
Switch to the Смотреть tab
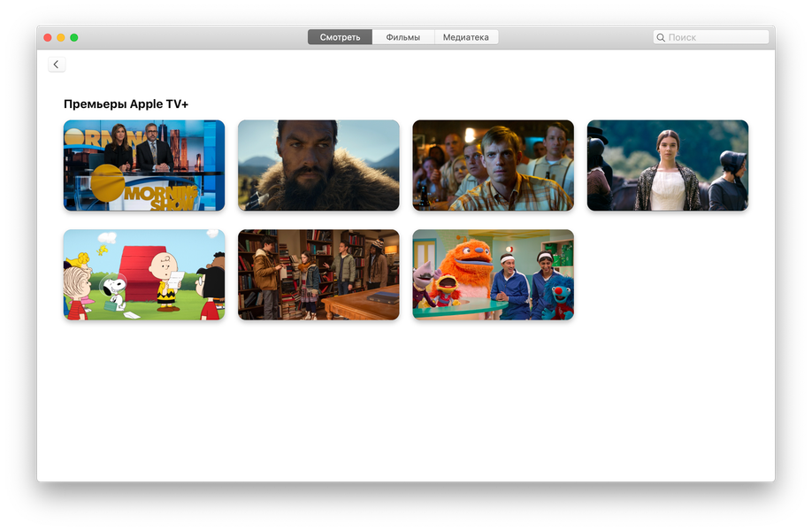point(340,37)
